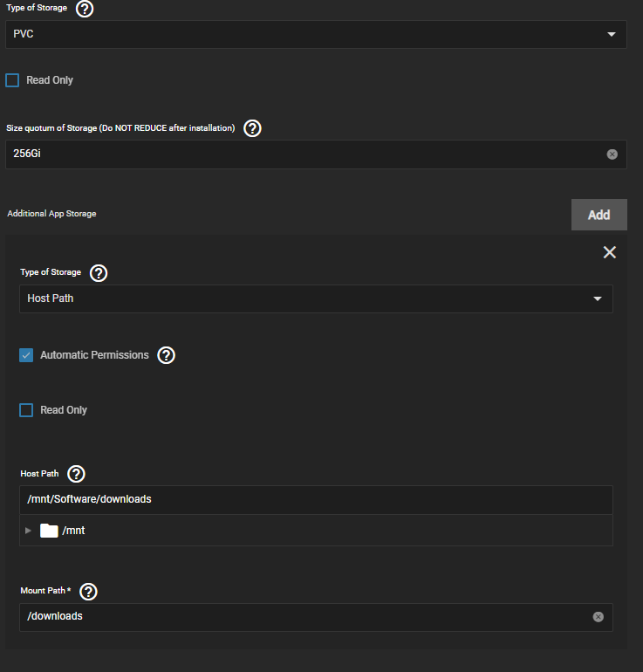
Task: Show help for Size quotum of Storage
Action: pyautogui.click(x=252, y=128)
